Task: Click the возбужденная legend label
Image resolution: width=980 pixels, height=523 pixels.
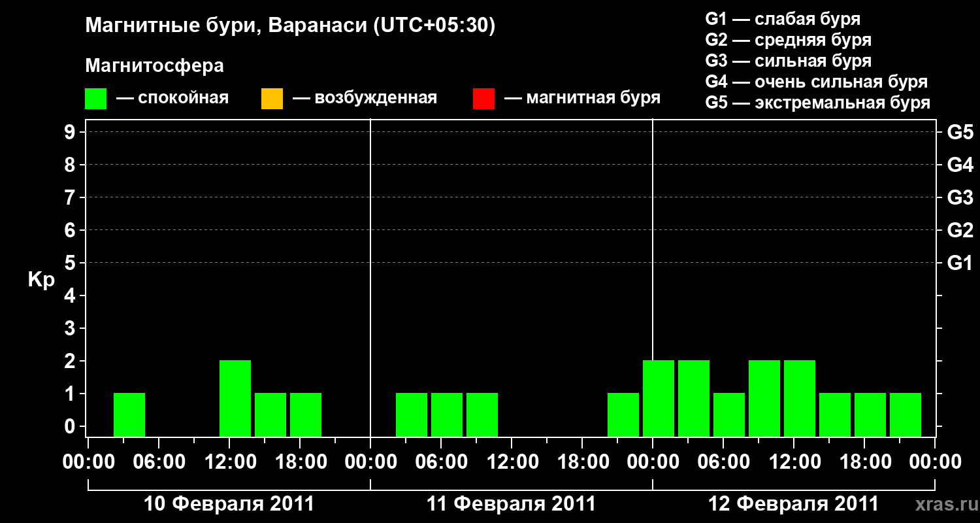Action: 375,98
